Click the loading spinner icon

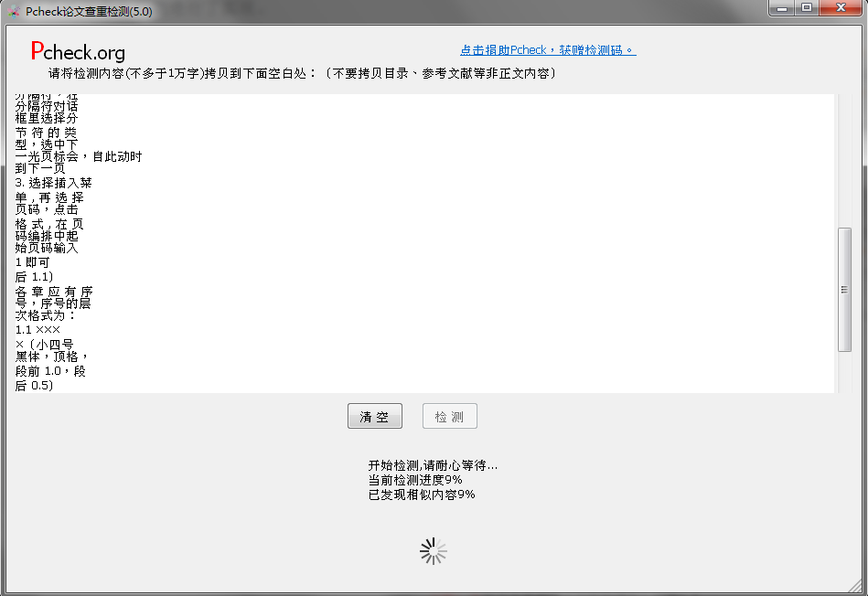pos(434,551)
